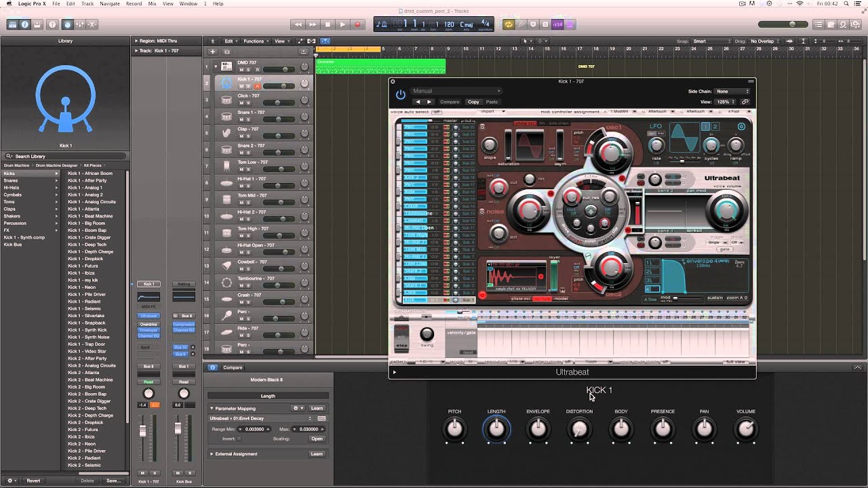Screen dimensions: 868x488
Task: Open the Drag No Overlap dropdown
Action: (x=764, y=41)
